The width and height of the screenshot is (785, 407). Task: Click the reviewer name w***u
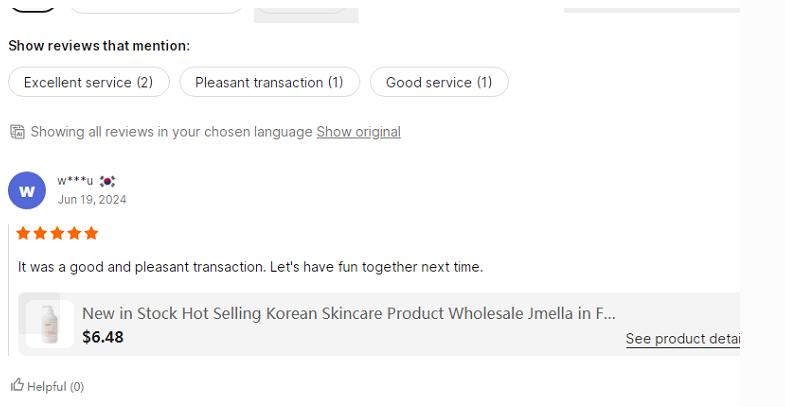(x=75, y=181)
